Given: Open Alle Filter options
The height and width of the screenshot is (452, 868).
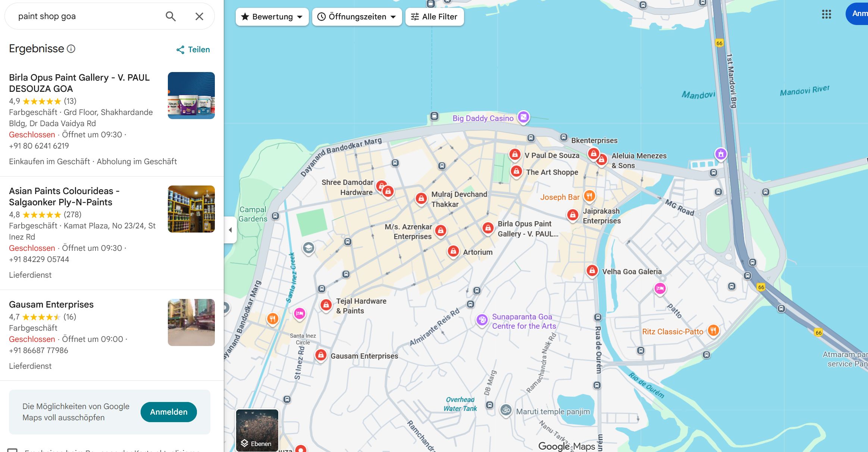Looking at the screenshot, I should [x=434, y=17].
